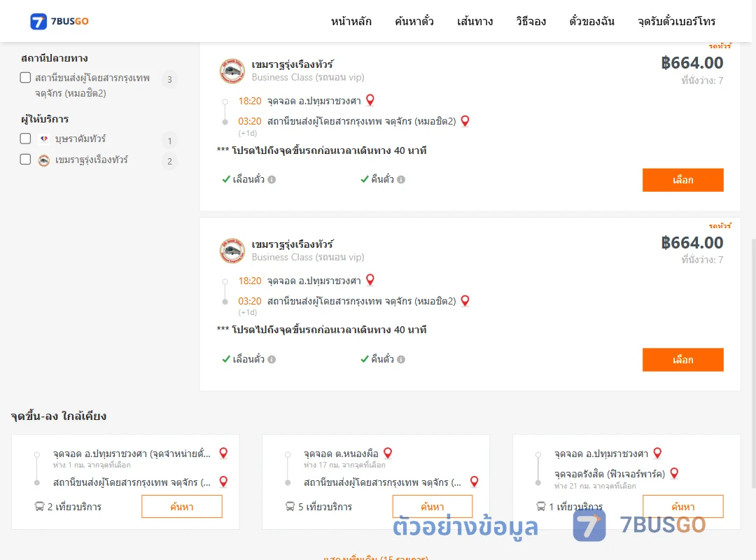Open map pin for origin in รังสิต card
This screenshot has width=756, height=560.
pos(657,453)
